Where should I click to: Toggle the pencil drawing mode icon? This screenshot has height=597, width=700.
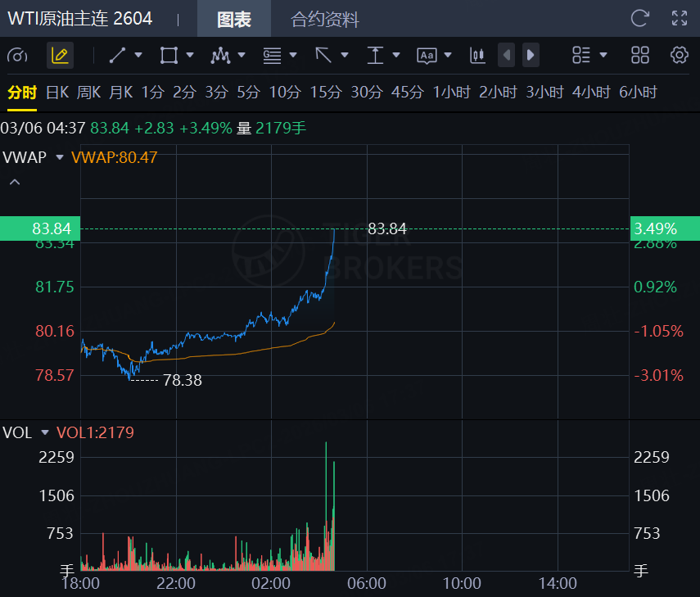[60, 56]
